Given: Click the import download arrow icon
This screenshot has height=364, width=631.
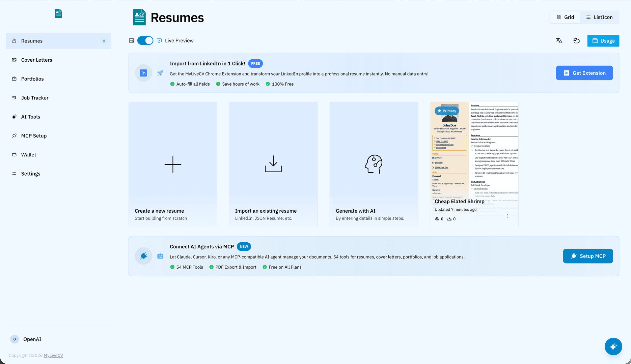Looking at the screenshot, I should [x=273, y=164].
